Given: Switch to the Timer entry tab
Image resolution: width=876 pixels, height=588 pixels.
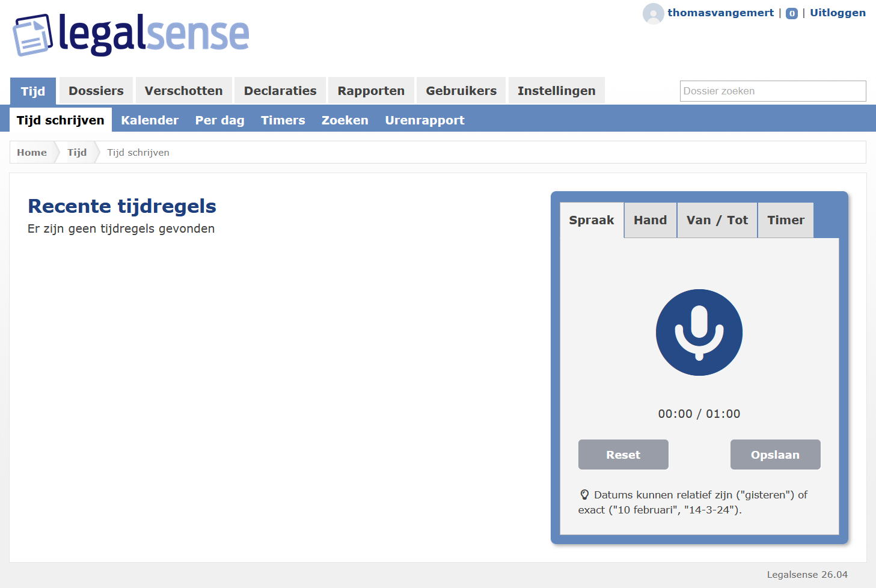Looking at the screenshot, I should click(786, 220).
